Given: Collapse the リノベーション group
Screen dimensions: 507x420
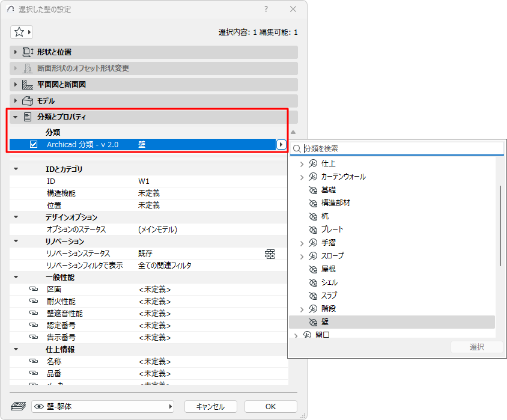Looking at the screenshot, I should pyautogui.click(x=16, y=241).
